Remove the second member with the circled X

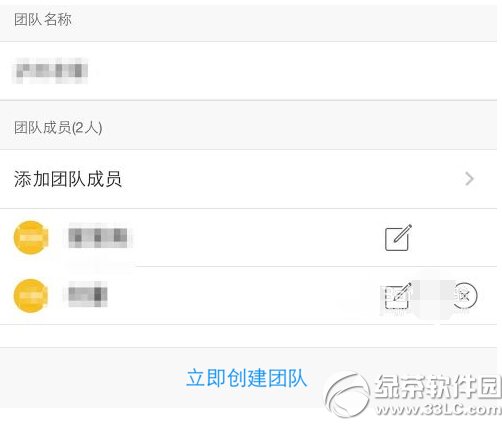click(465, 295)
